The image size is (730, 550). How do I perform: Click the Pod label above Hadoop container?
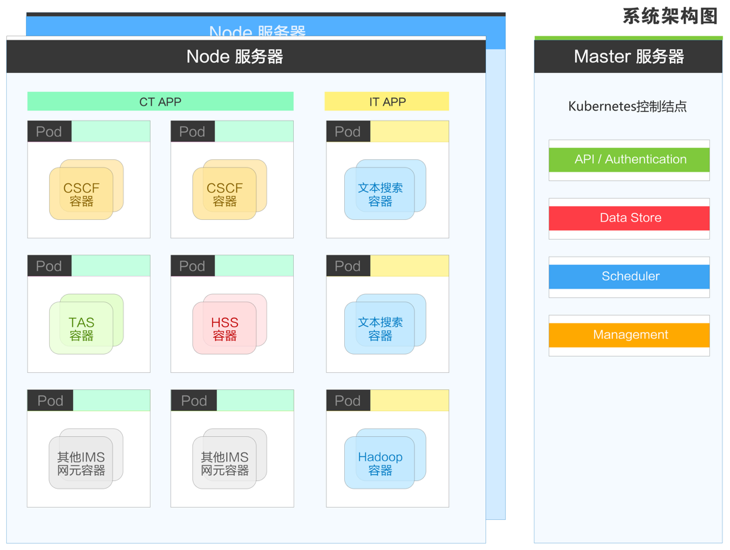(x=348, y=401)
